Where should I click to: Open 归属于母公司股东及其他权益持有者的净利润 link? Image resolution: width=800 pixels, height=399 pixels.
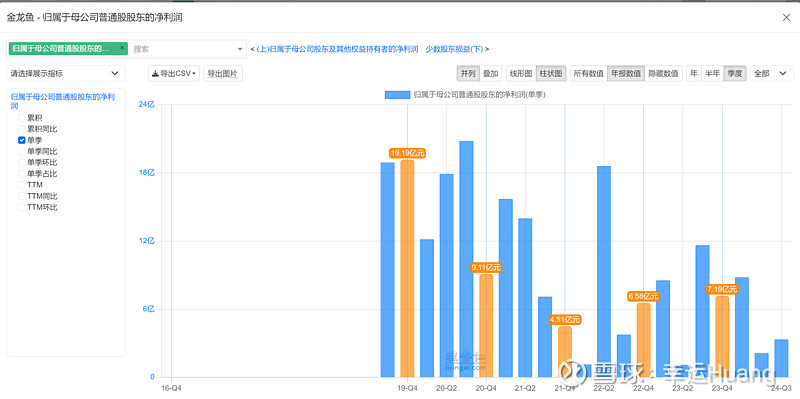click(x=337, y=49)
